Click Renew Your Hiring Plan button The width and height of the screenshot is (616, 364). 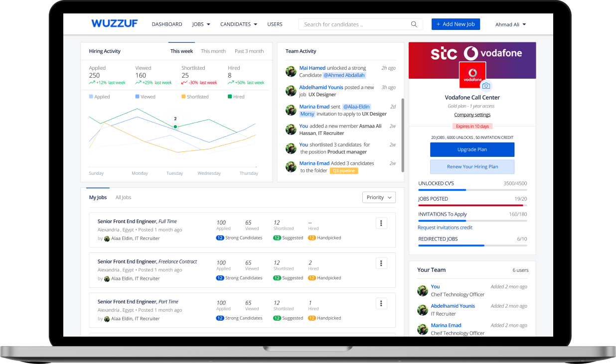pyautogui.click(x=472, y=167)
